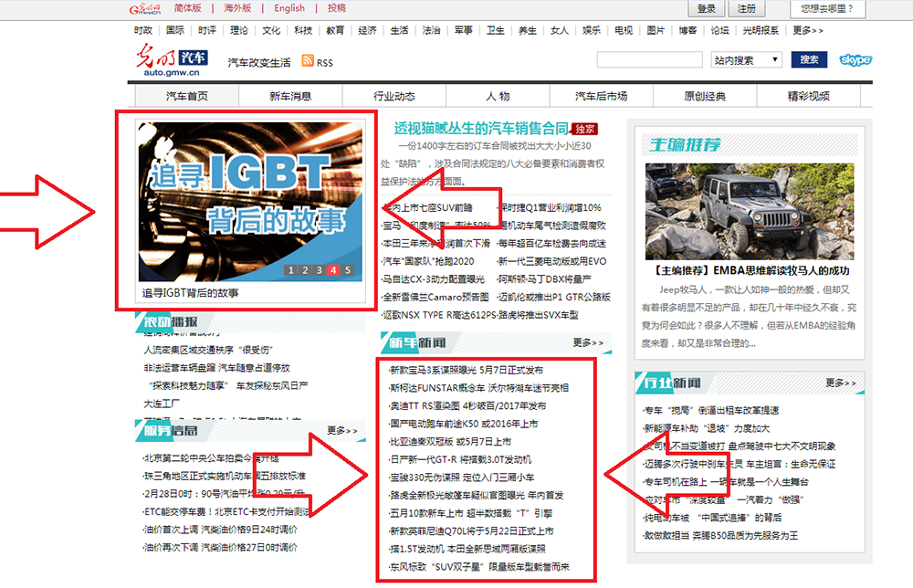Open the 新车消息 navigation tab
Image resolution: width=913 pixels, height=588 pixels.
pos(290,97)
